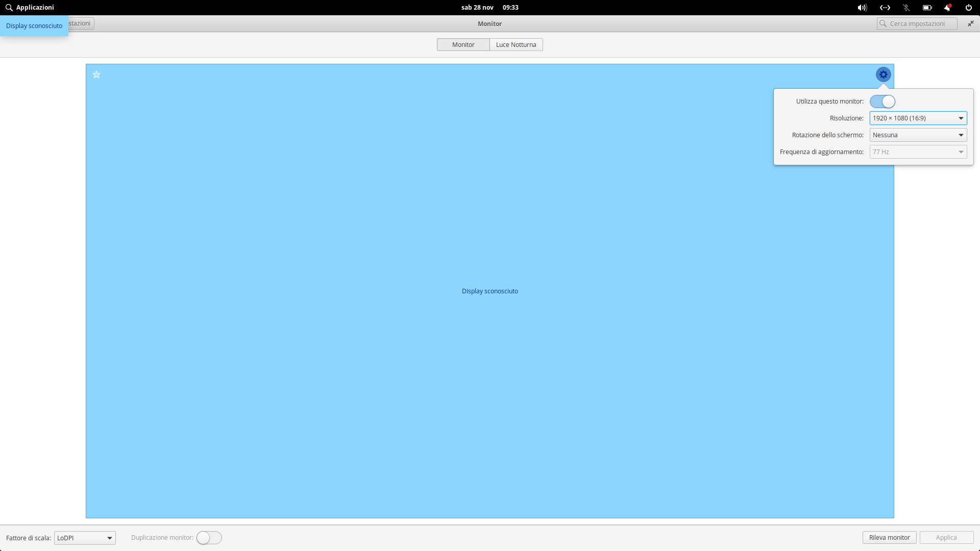Select the Monitor tab
Image resolution: width=980 pixels, height=551 pixels.
point(463,45)
